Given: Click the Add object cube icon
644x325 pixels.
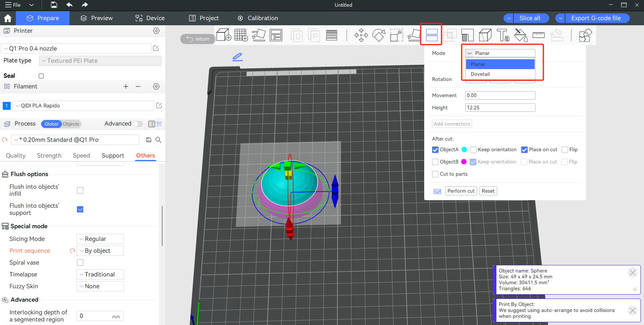Looking at the screenshot, I should click(224, 35).
